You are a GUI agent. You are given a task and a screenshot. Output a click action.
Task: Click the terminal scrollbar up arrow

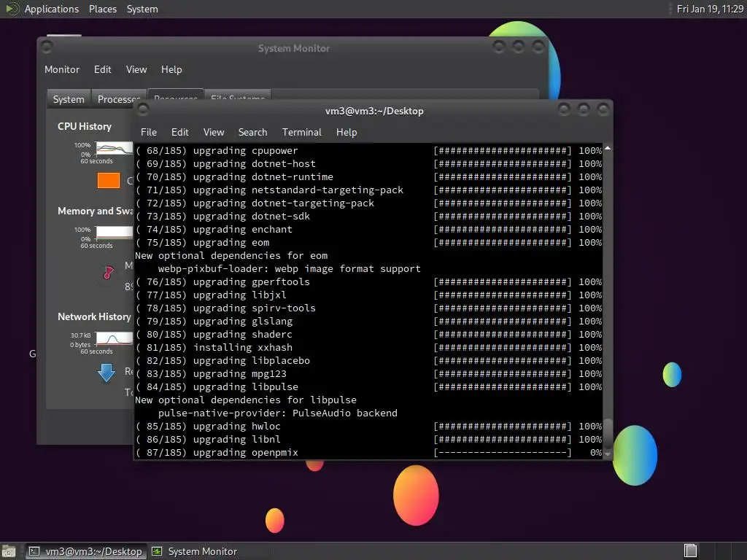coord(608,149)
